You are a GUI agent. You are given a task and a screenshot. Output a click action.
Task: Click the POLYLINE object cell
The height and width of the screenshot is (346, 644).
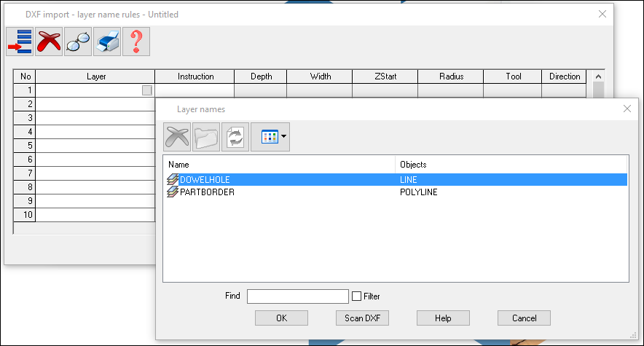click(418, 192)
